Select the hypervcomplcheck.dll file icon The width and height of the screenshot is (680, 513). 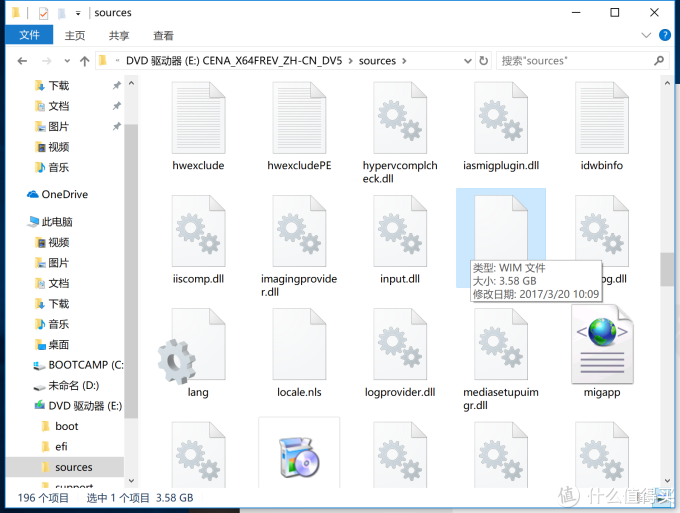[400, 118]
